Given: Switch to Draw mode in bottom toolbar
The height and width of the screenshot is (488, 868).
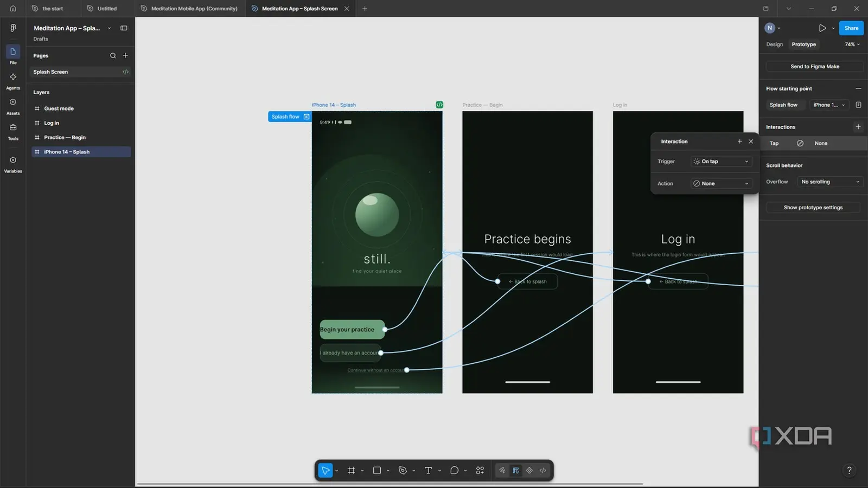Looking at the screenshot, I should [x=502, y=470].
